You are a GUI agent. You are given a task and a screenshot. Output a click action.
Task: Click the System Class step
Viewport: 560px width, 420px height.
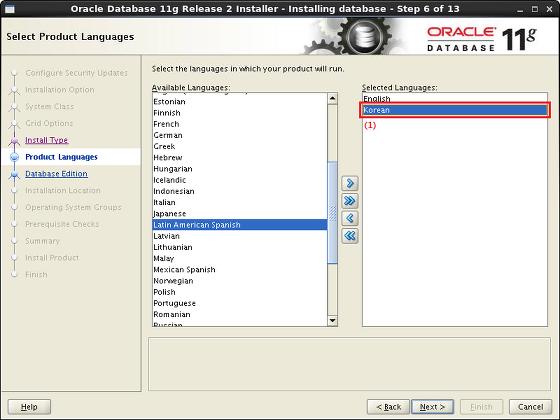coord(49,106)
